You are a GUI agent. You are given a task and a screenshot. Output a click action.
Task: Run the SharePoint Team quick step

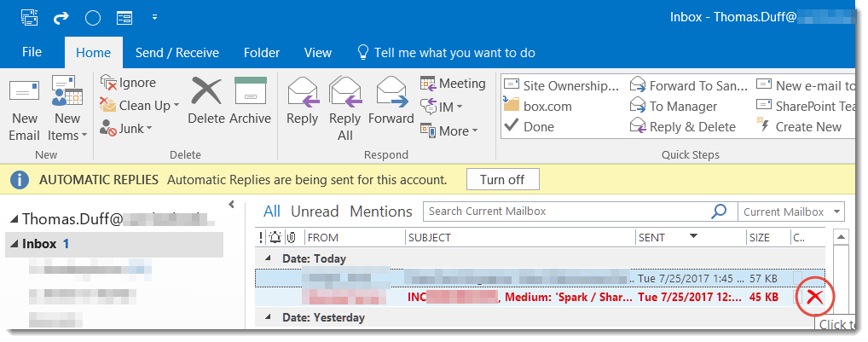(806, 106)
